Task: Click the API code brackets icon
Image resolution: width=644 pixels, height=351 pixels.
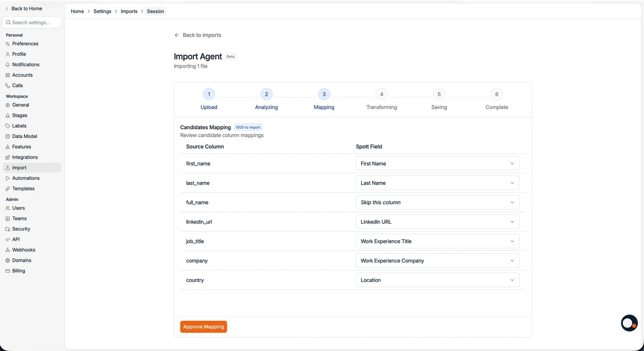Action: click(x=8, y=240)
